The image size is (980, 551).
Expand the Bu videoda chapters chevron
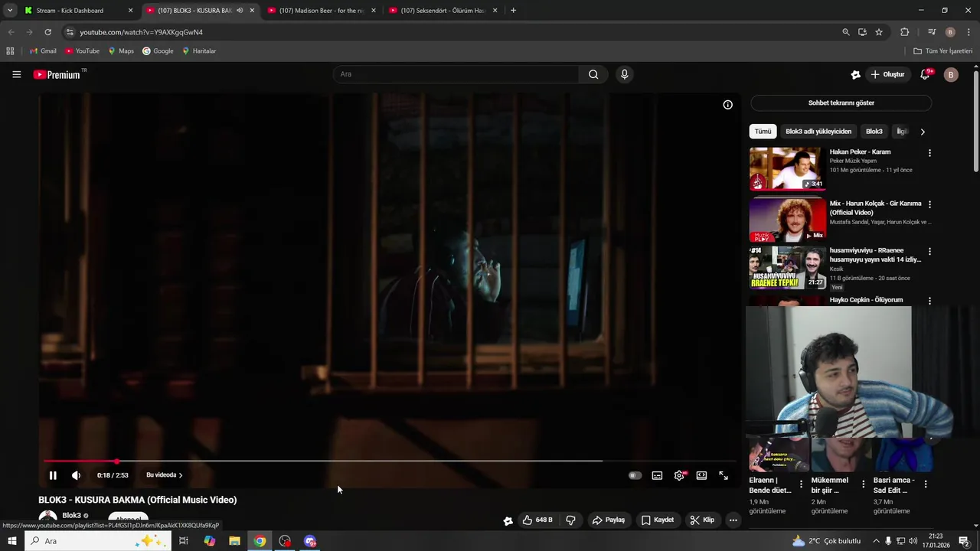click(x=181, y=475)
